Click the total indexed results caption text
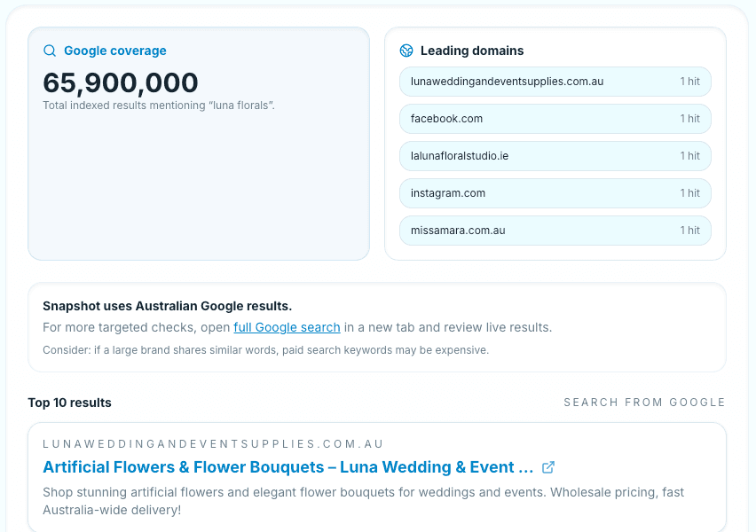 (x=159, y=106)
